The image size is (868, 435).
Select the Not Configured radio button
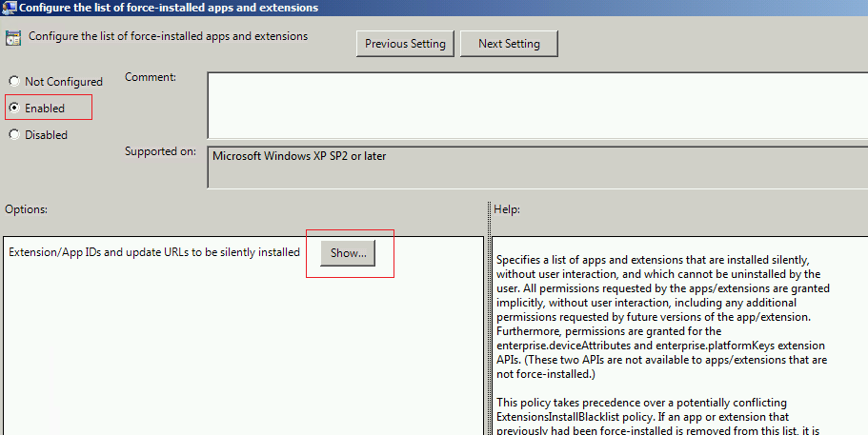[x=14, y=82]
